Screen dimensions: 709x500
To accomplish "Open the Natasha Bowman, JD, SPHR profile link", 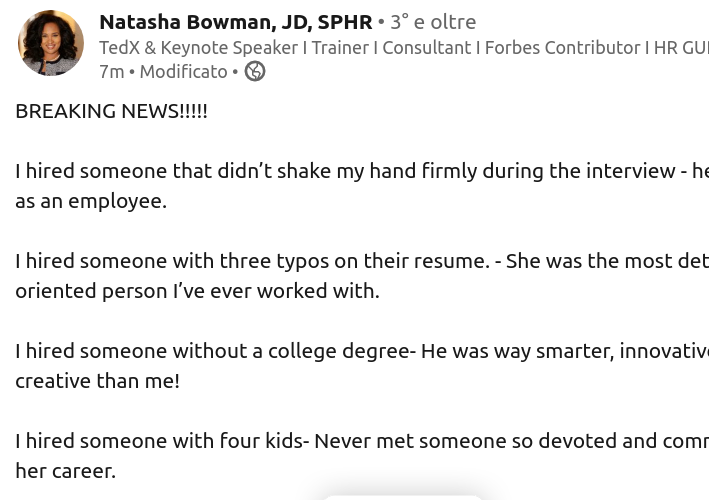I will pos(235,21).
